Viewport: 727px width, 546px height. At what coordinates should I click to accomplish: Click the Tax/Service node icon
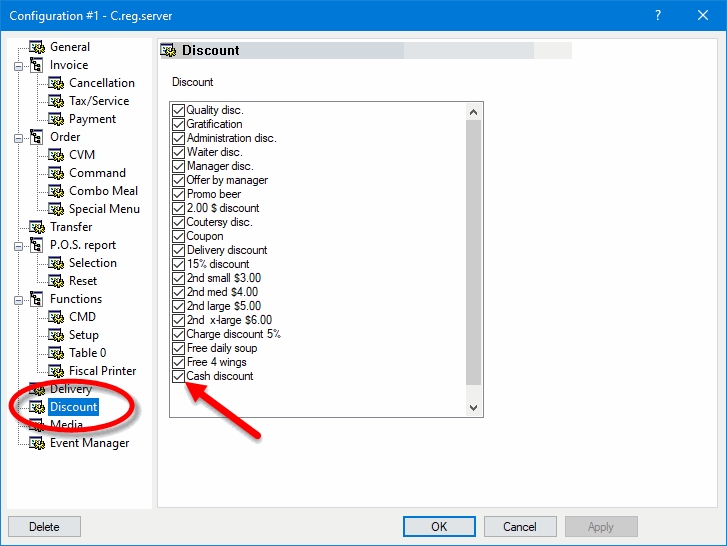(56, 101)
